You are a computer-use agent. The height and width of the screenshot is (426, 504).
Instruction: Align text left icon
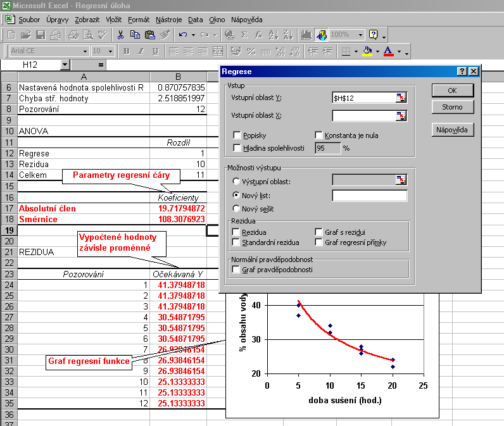tap(173, 51)
